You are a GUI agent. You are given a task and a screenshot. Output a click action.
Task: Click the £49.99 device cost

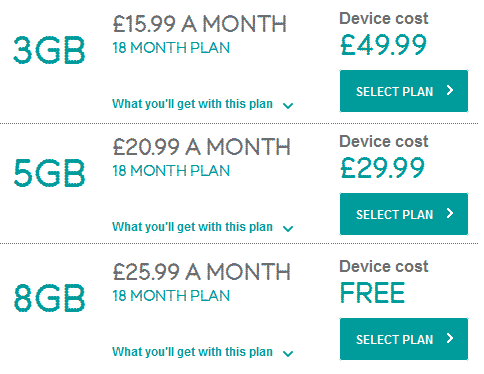383,45
